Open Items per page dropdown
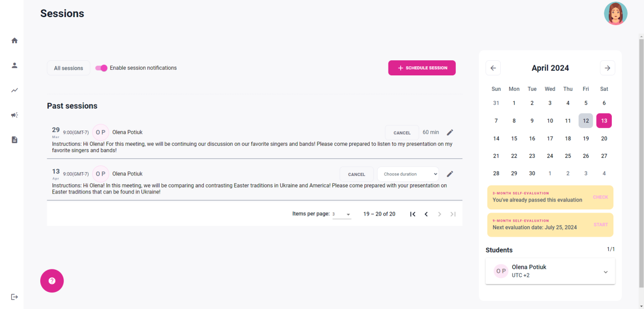The width and height of the screenshot is (644, 309). [342, 215]
